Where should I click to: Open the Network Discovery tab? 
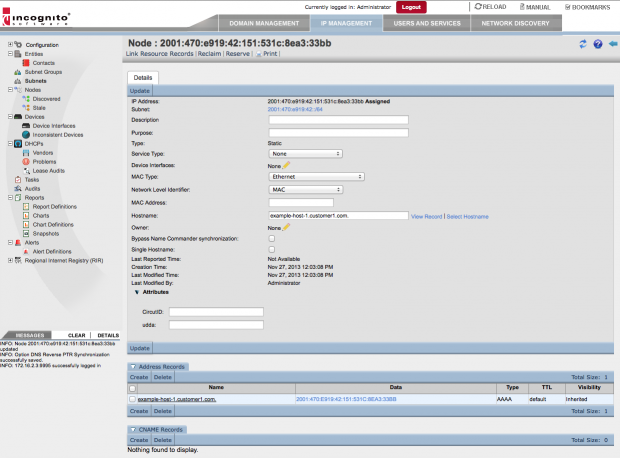pyautogui.click(x=516, y=23)
